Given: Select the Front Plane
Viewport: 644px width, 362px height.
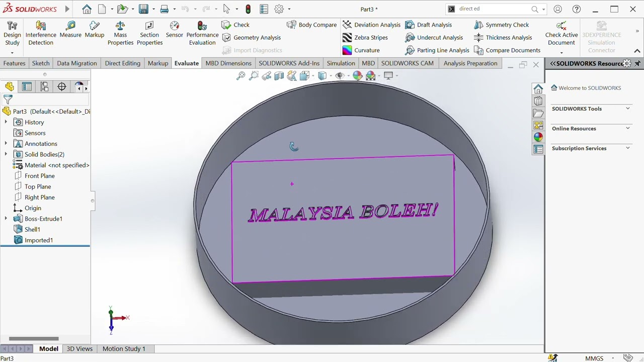Looking at the screenshot, I should point(40,176).
